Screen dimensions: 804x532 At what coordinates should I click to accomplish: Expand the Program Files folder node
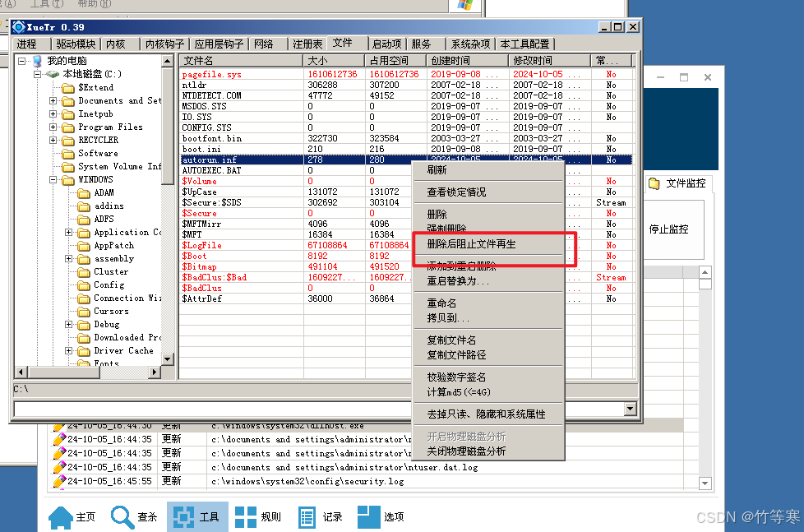(x=53, y=127)
